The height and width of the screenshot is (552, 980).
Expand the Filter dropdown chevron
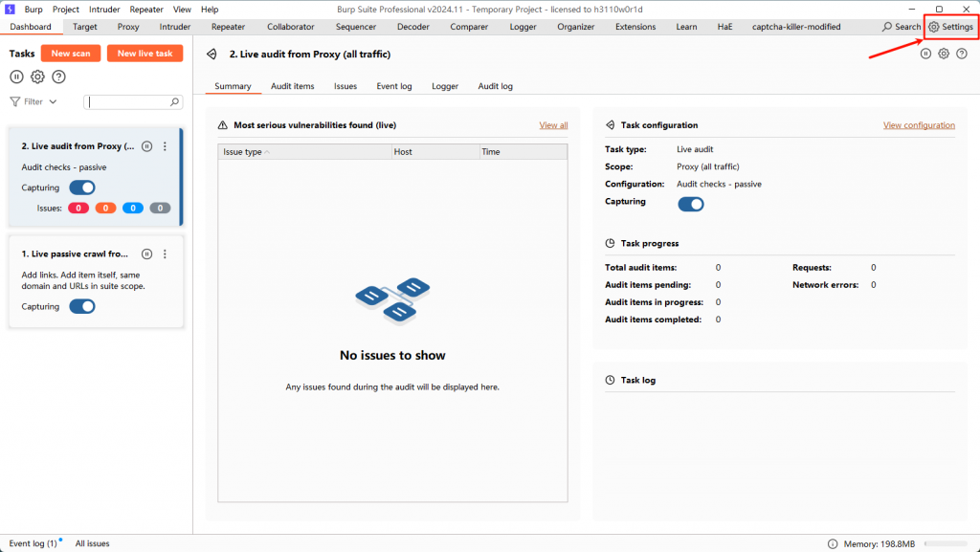pyautogui.click(x=54, y=101)
